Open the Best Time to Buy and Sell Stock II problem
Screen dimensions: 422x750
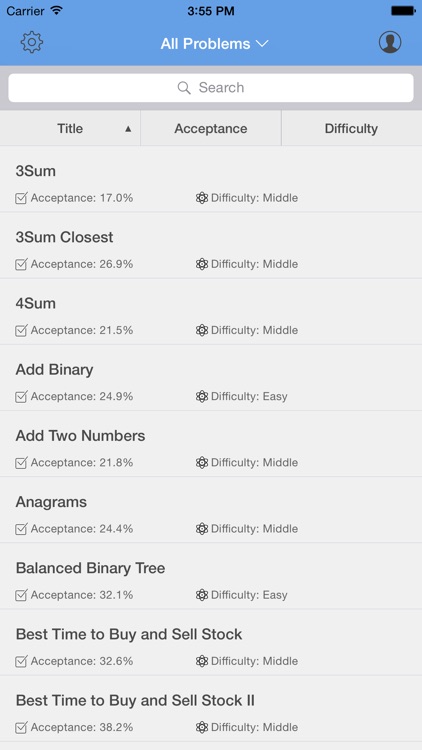point(211,709)
